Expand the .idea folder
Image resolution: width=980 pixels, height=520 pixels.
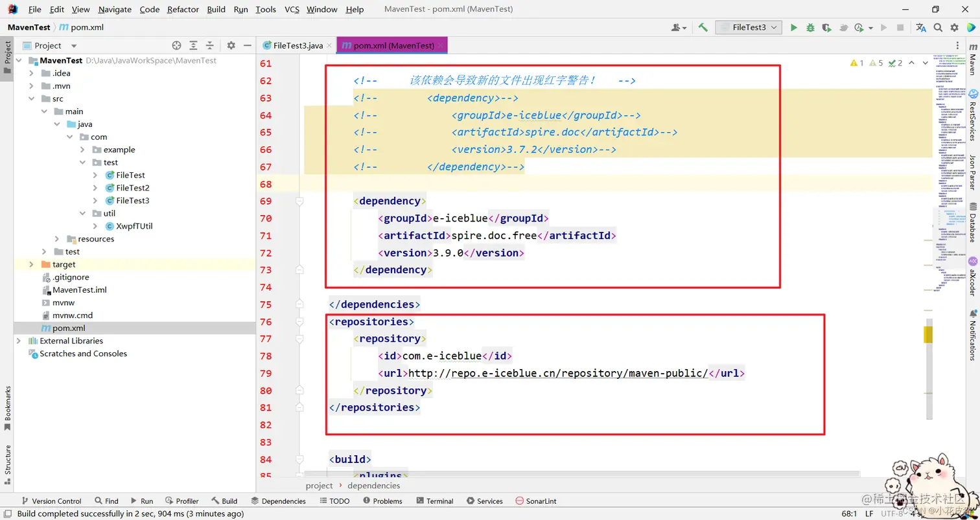pos(31,73)
